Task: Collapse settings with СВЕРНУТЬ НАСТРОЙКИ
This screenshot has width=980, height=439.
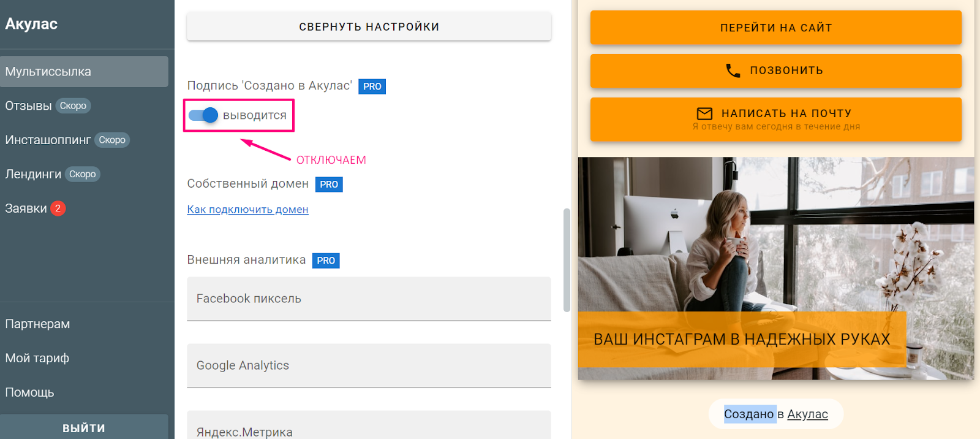Action: coord(369,27)
